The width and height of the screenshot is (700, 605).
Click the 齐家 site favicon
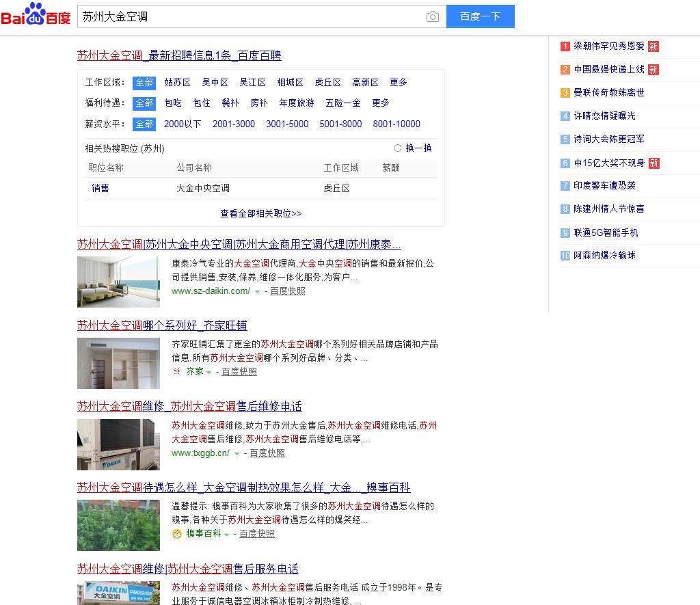coord(177,371)
